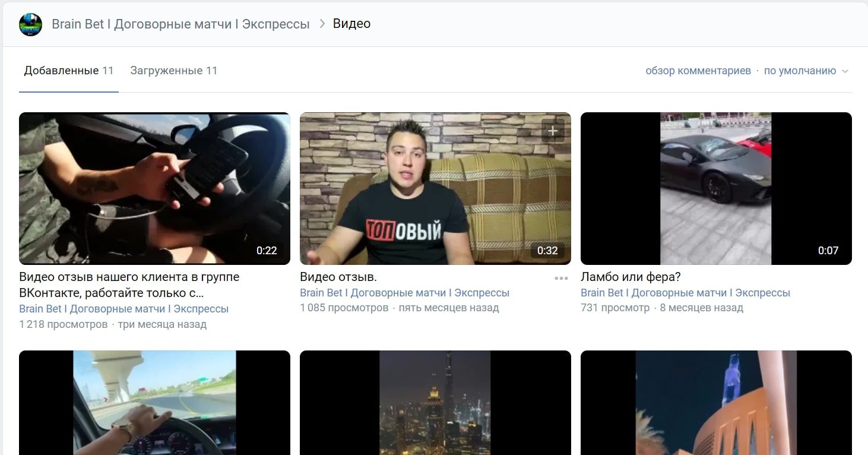Screen dimensions: 868x455
Task: Play the Видео отзыв video thumbnail
Action: coord(435,188)
